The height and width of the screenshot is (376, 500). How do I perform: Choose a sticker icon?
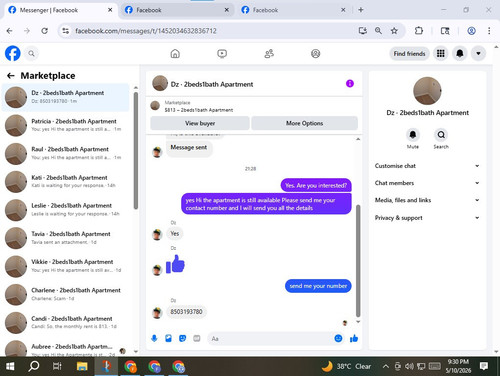click(x=182, y=339)
